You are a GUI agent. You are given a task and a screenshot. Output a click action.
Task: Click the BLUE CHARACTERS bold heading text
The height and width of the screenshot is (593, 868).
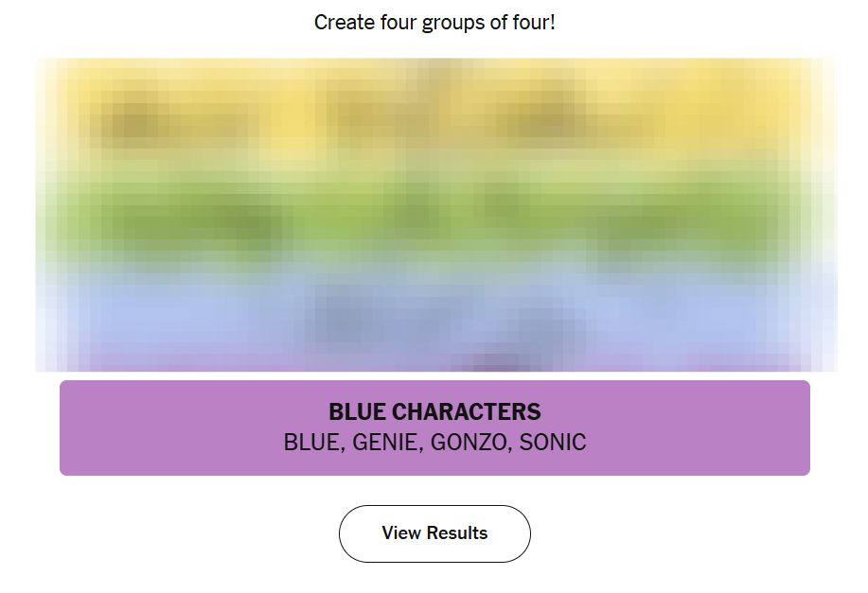pyautogui.click(x=434, y=412)
